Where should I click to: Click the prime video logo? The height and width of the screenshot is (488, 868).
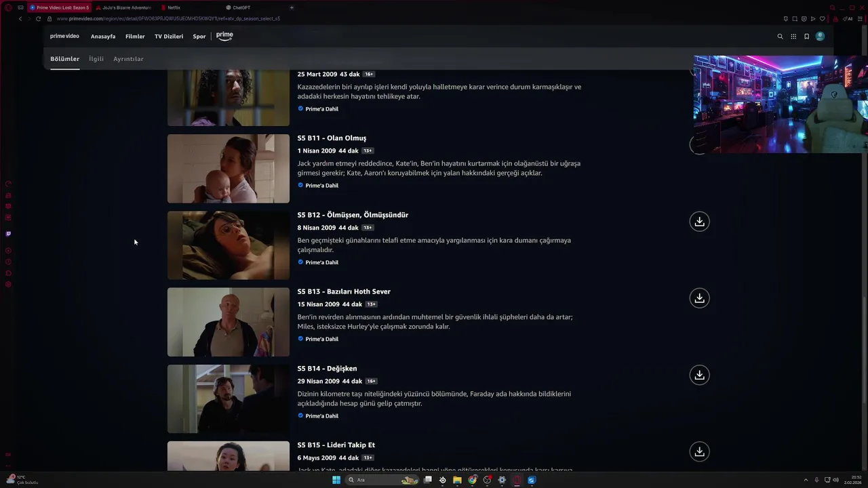[64, 36]
